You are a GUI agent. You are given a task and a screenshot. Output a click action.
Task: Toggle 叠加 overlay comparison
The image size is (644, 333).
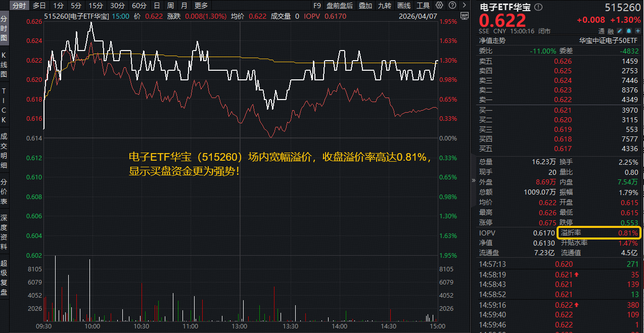(365, 6)
